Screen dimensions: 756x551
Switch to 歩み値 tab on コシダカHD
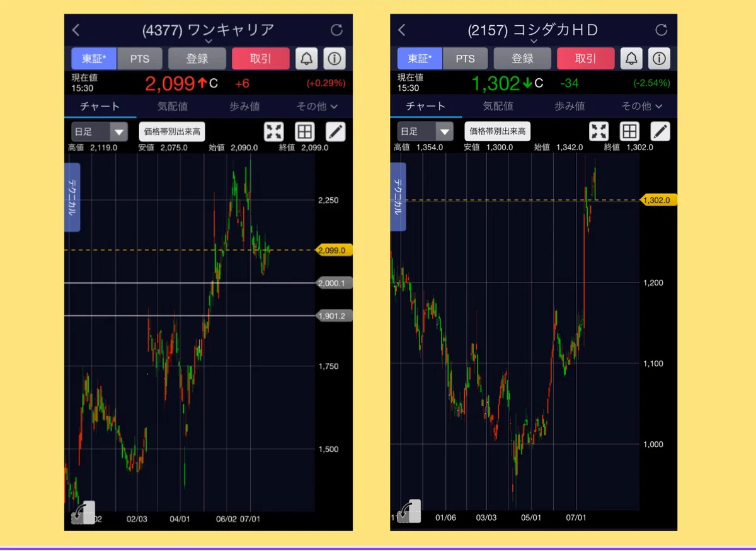(570, 107)
